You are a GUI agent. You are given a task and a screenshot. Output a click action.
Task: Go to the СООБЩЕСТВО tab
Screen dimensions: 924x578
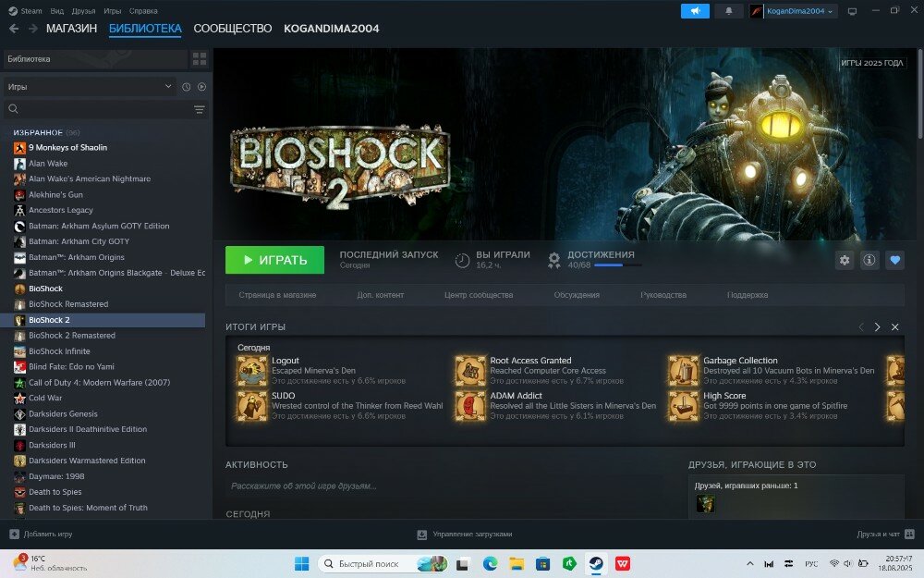(233, 29)
